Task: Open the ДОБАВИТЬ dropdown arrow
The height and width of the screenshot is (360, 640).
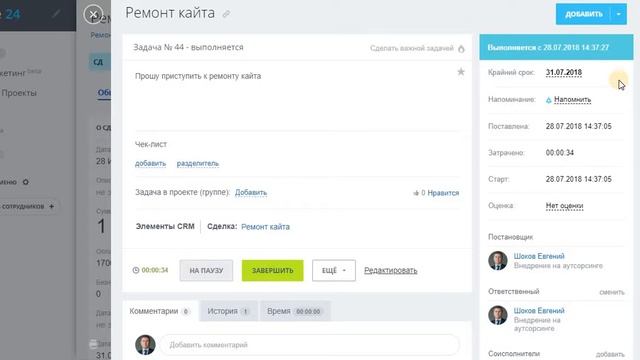Action: point(619,14)
